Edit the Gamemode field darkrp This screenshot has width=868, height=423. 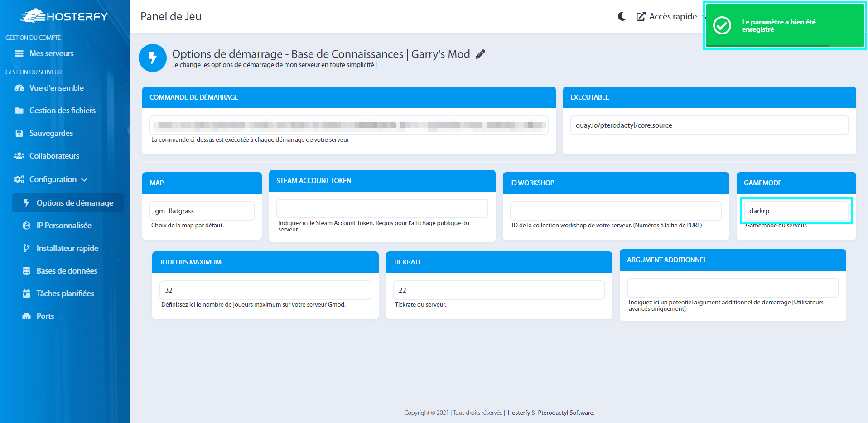[x=796, y=211]
